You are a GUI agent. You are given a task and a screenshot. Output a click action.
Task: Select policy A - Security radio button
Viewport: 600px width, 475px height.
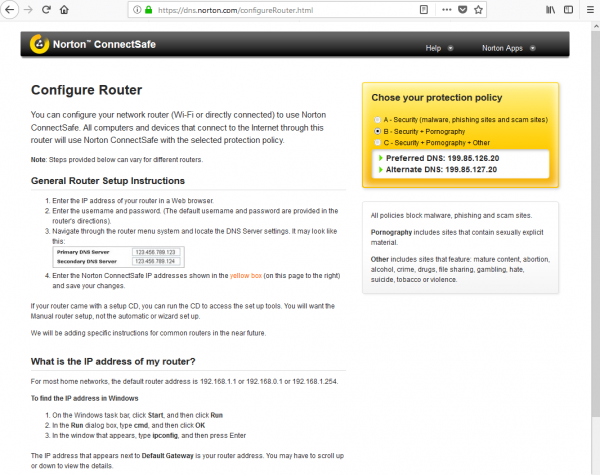pos(377,120)
